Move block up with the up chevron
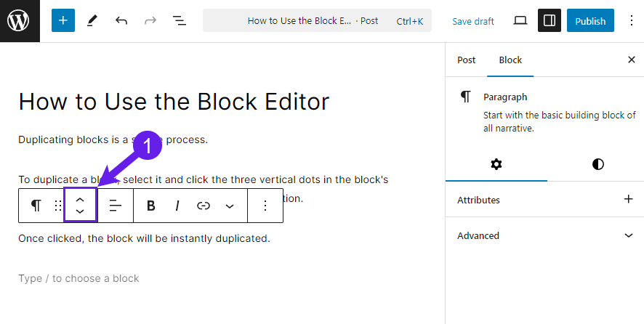 pos(80,199)
